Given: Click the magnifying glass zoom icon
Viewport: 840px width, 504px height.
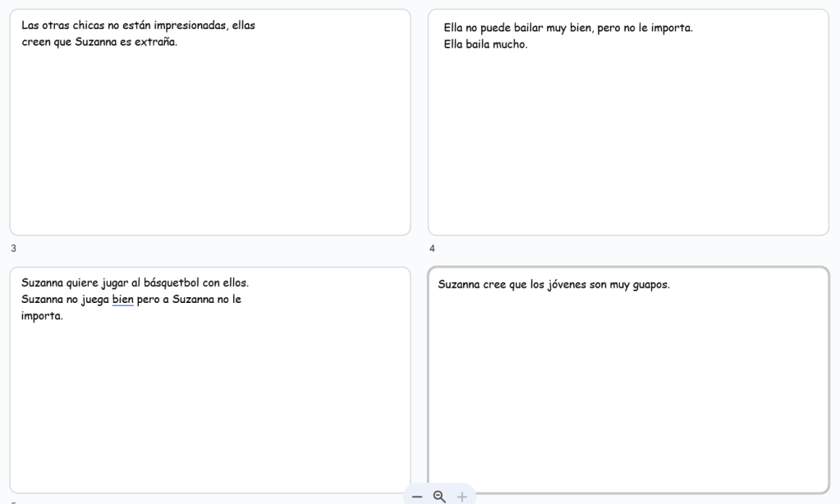Looking at the screenshot, I should pos(439,496).
